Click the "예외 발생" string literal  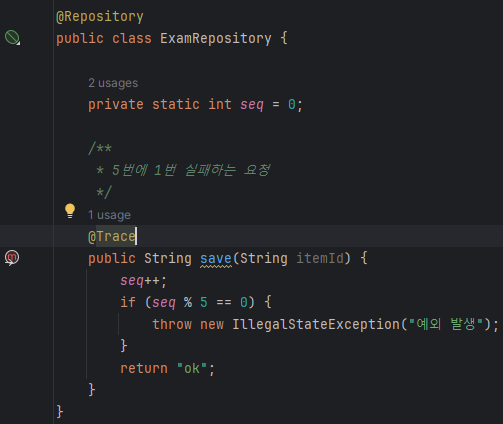point(446,324)
